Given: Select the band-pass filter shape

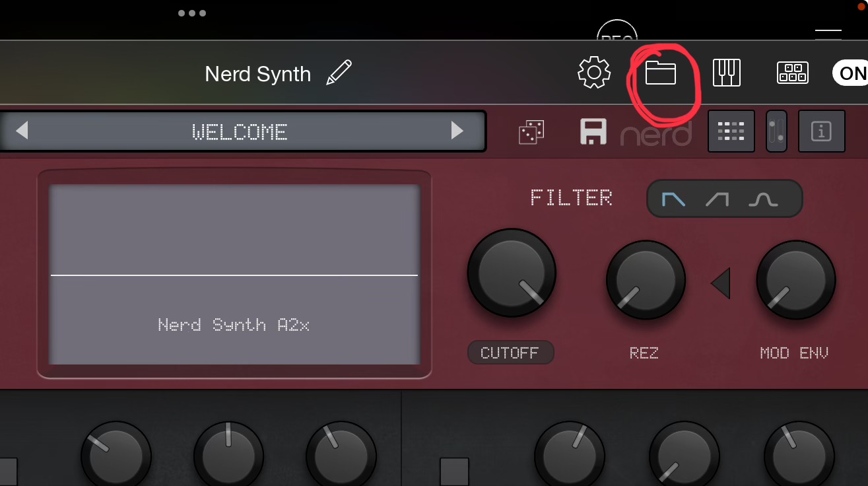Looking at the screenshot, I should click(763, 199).
